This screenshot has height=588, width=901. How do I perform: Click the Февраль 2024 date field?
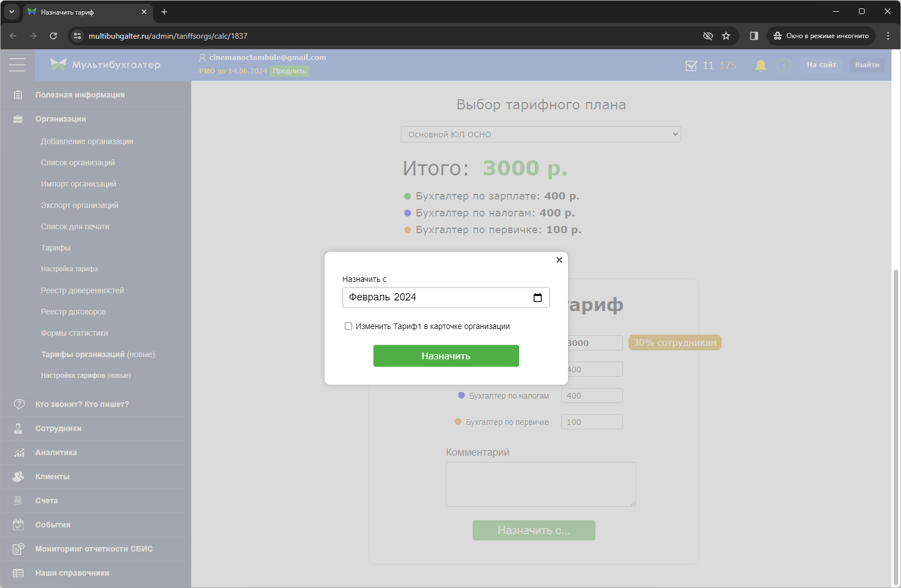(437, 298)
